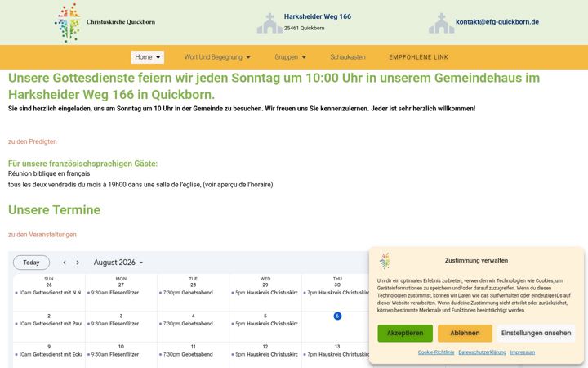Open the Datenschutzerklärung link
This screenshot has height=368, width=588.
483,352
